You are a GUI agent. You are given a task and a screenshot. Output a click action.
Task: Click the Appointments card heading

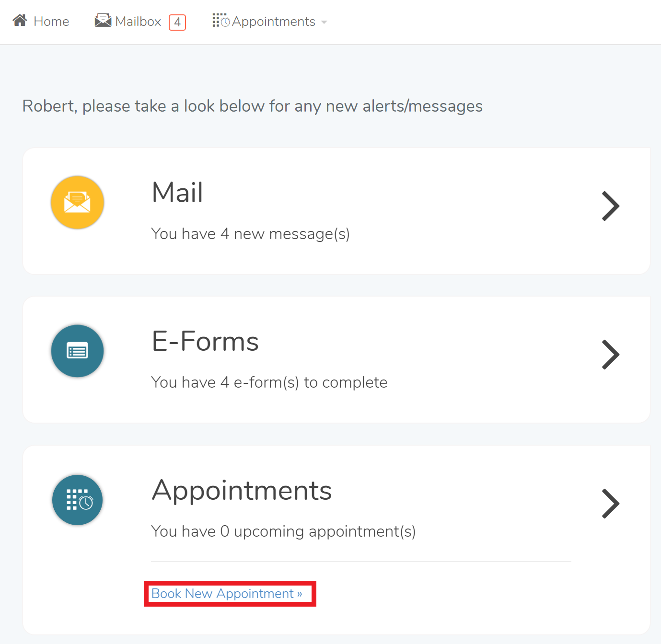tap(242, 490)
